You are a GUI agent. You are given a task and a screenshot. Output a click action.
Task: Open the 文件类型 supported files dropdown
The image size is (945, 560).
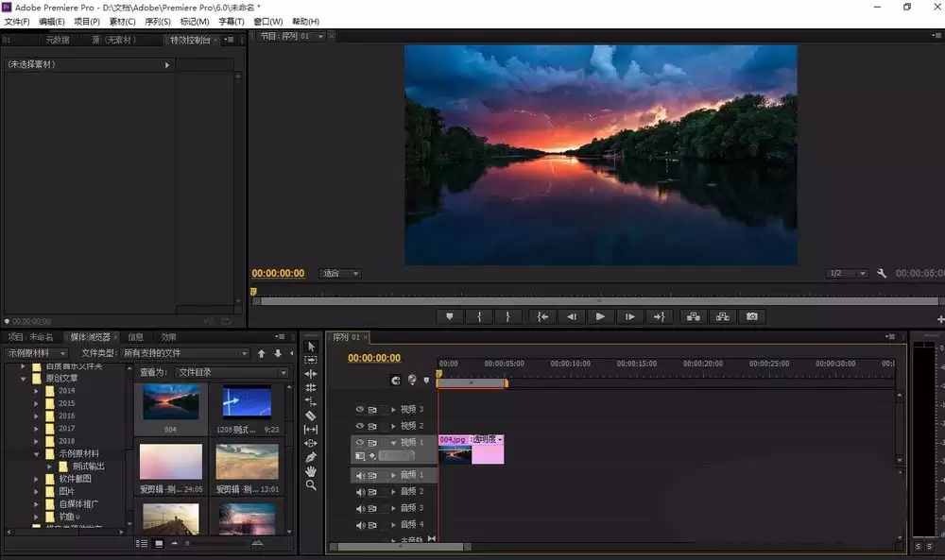click(185, 353)
